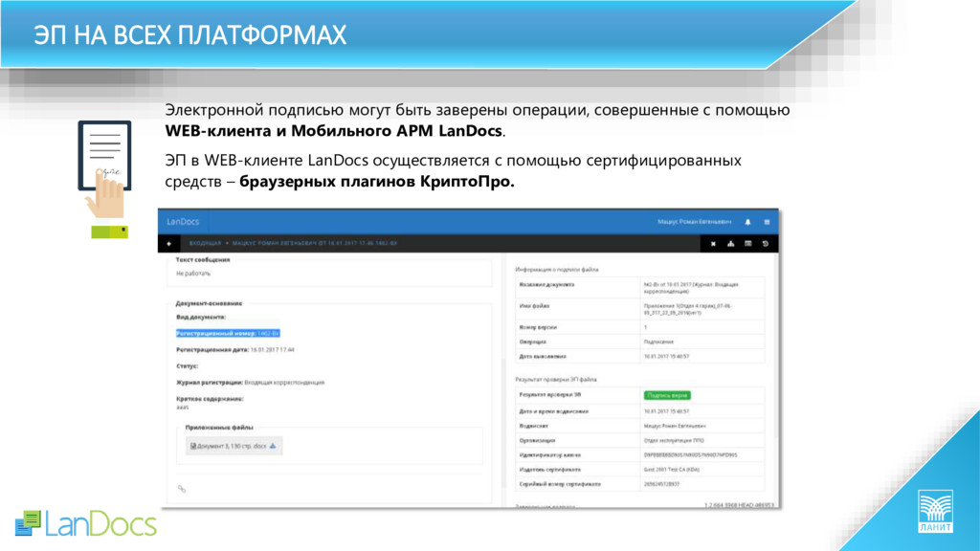Click the link chain icon below attached files
Image resolution: width=980 pixels, height=551 pixels.
(x=182, y=489)
